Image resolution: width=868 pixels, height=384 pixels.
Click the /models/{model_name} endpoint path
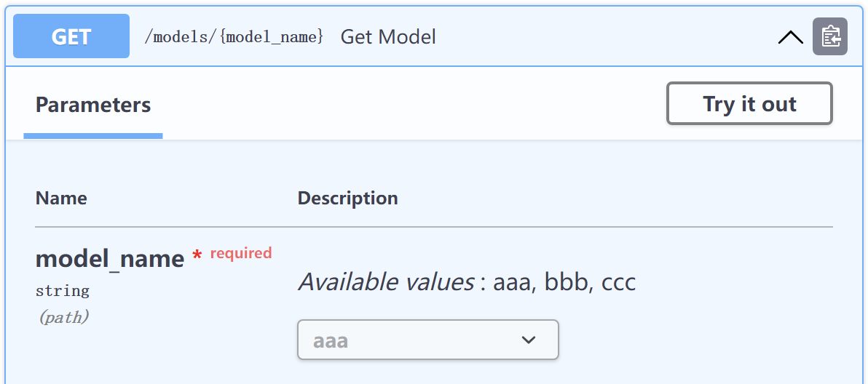click(x=234, y=36)
